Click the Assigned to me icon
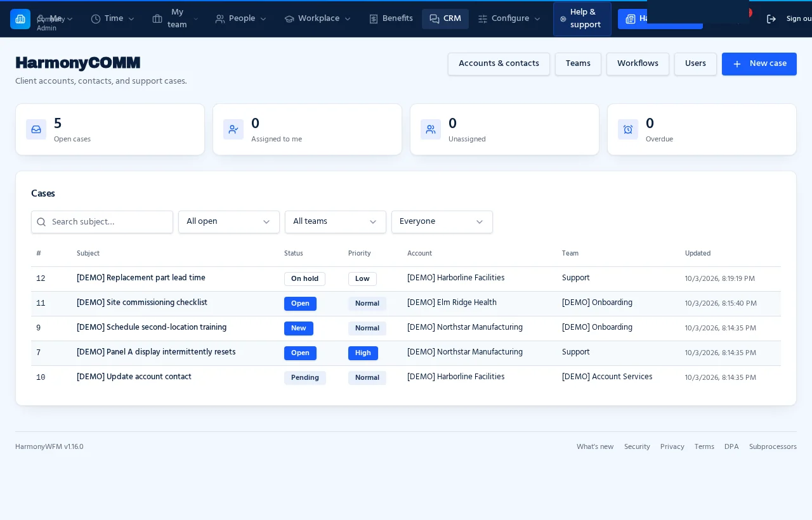This screenshot has height=520, width=812. pyautogui.click(x=233, y=129)
